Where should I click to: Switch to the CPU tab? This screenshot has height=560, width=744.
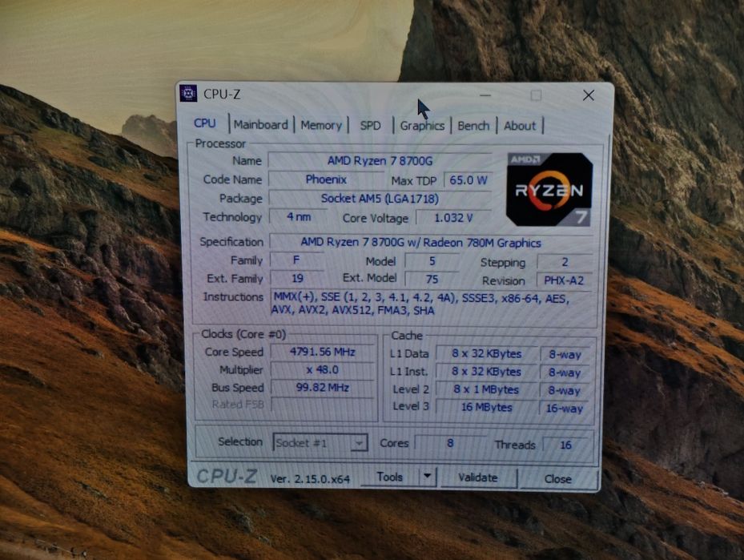point(204,123)
